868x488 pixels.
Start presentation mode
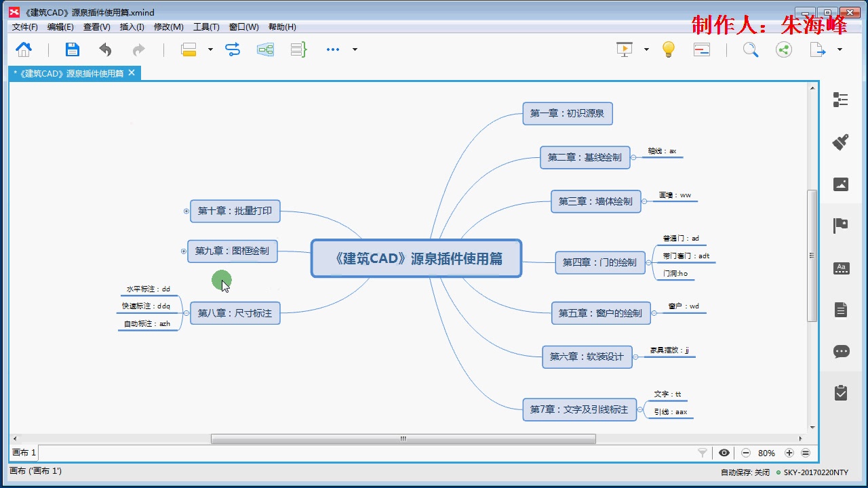[625, 49]
